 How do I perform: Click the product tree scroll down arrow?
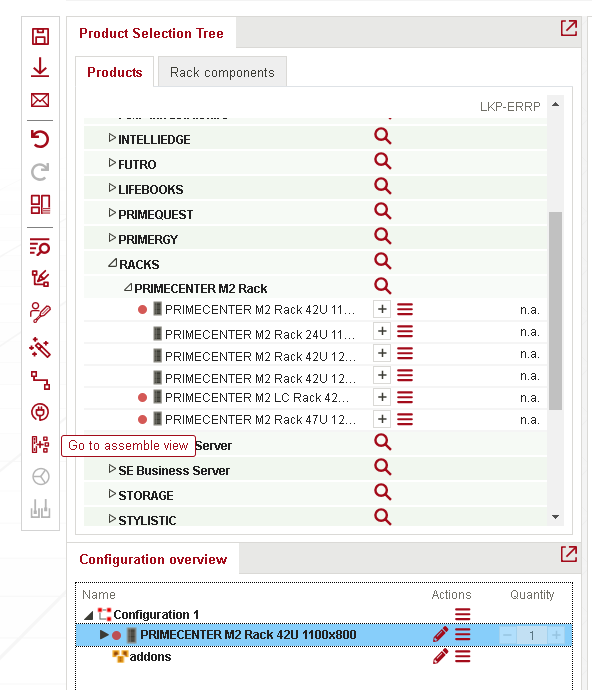point(555,517)
